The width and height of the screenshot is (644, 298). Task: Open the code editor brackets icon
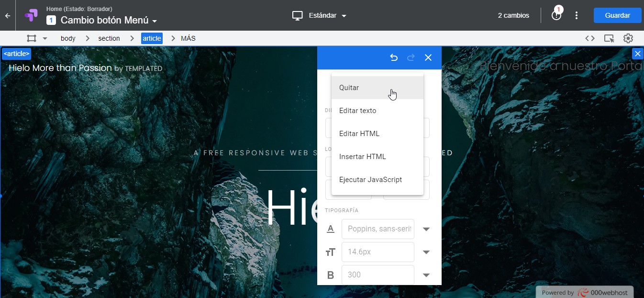(x=590, y=38)
